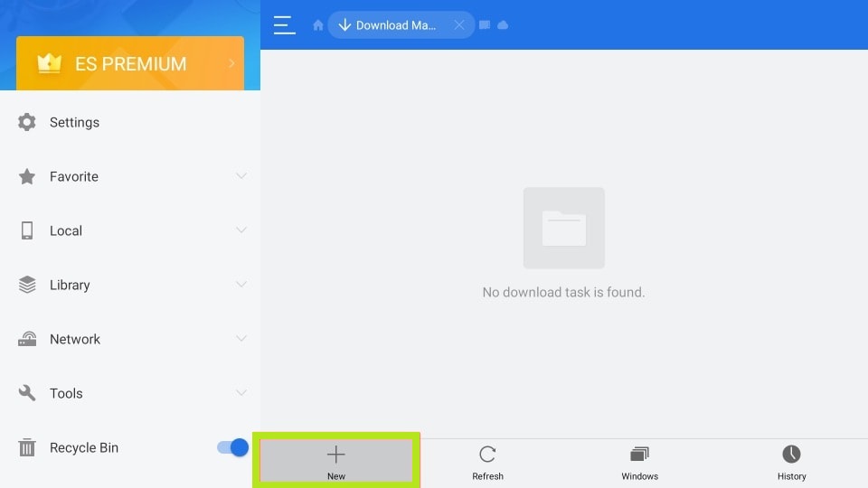This screenshot has width=868, height=488.
Task: Open ES PREMIUM banner
Action: [130, 63]
